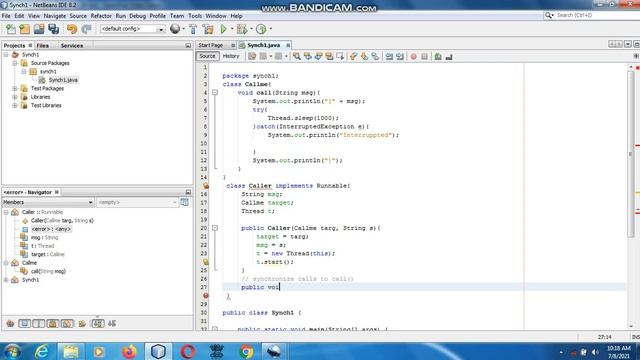Toggle Bookmark icon in editor toolbar

(x=375, y=56)
